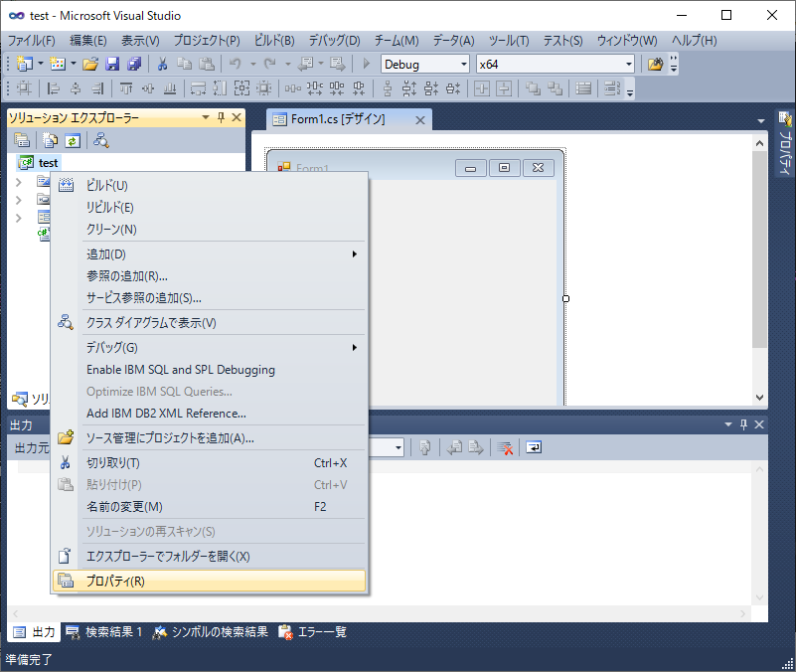Viewport: 796px width, 672px height.
Task: Click the Undo arrow icon
Action: 236,64
